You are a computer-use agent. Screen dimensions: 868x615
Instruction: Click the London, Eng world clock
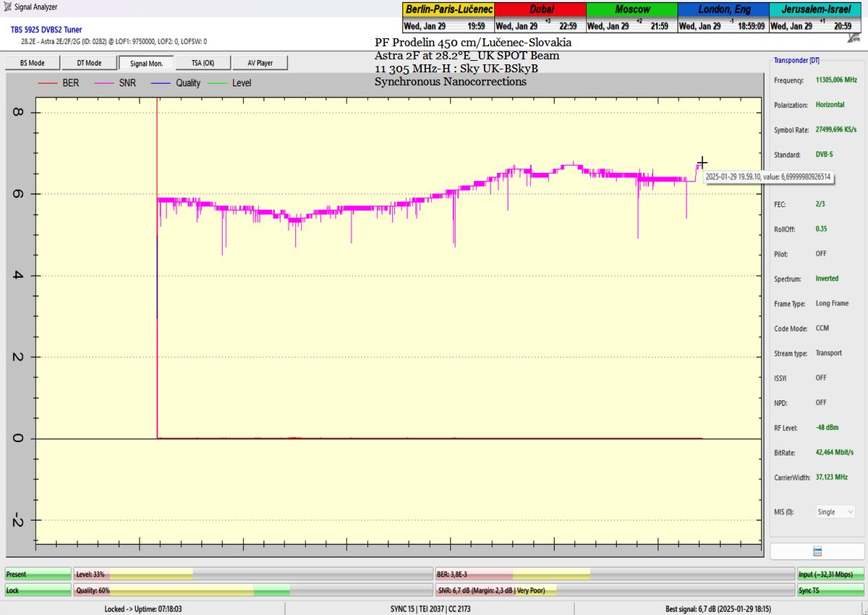click(x=723, y=9)
